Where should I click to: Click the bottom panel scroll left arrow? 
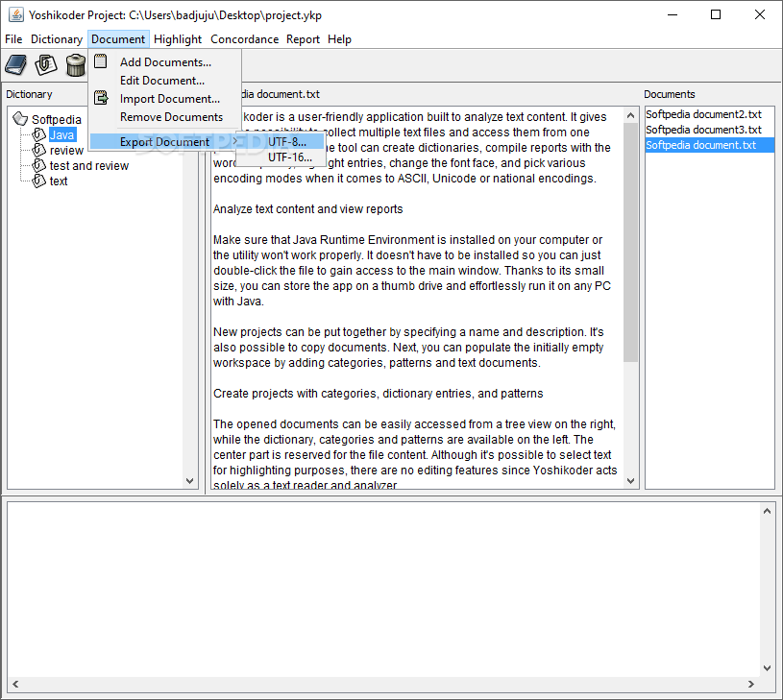(x=15, y=684)
